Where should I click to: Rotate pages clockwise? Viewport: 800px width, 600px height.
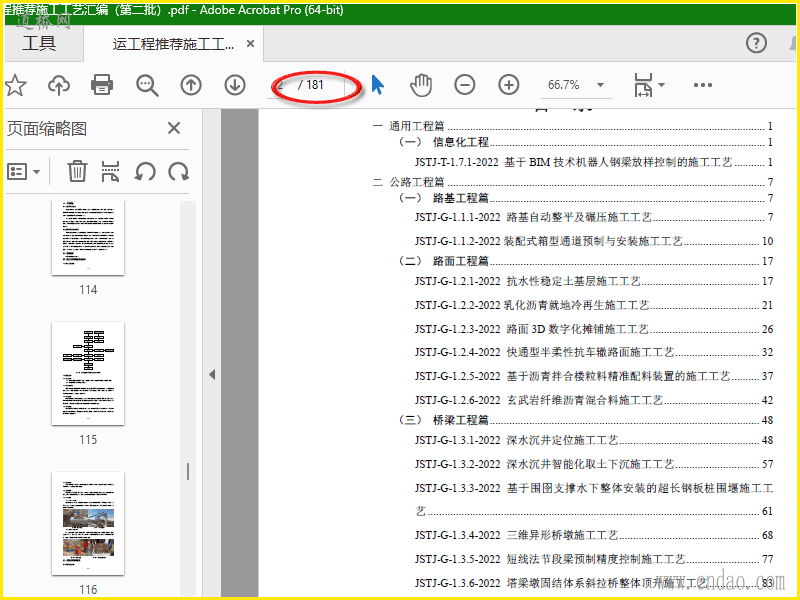(x=179, y=171)
